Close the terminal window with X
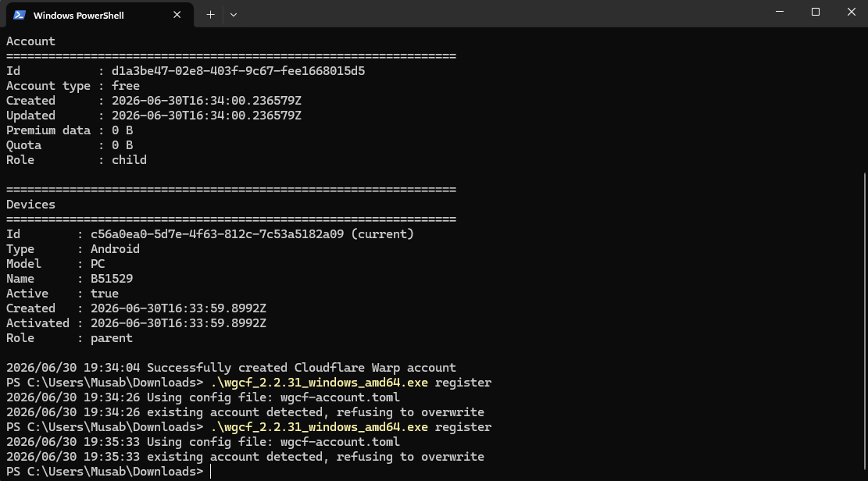The width and height of the screenshot is (868, 481). [x=852, y=12]
